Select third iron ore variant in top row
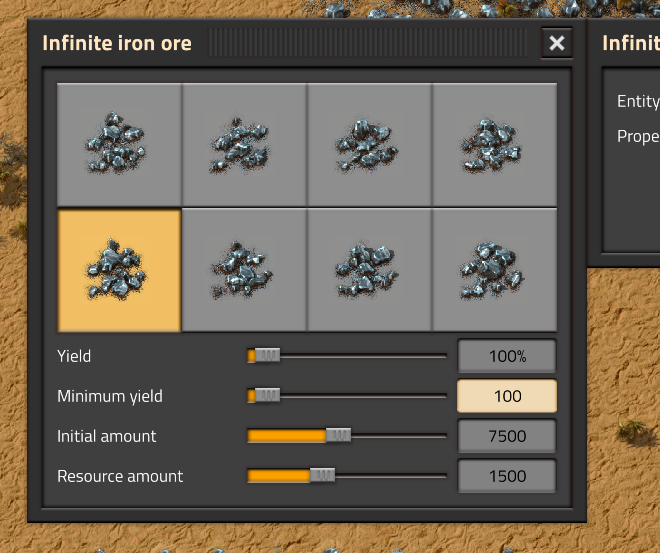This screenshot has width=660, height=553. point(370,144)
